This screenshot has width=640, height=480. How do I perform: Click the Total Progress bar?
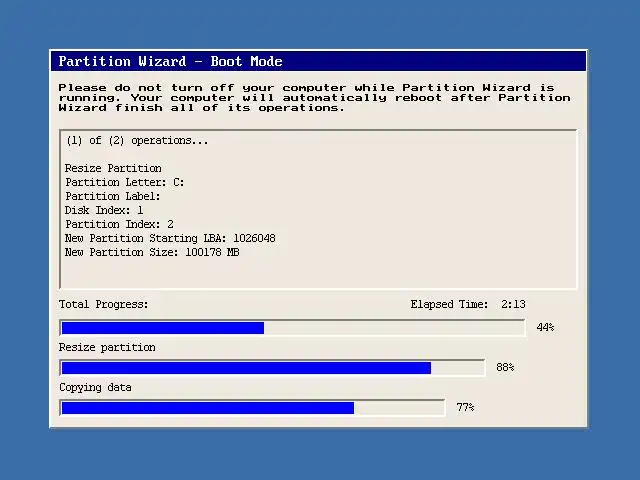coord(292,328)
